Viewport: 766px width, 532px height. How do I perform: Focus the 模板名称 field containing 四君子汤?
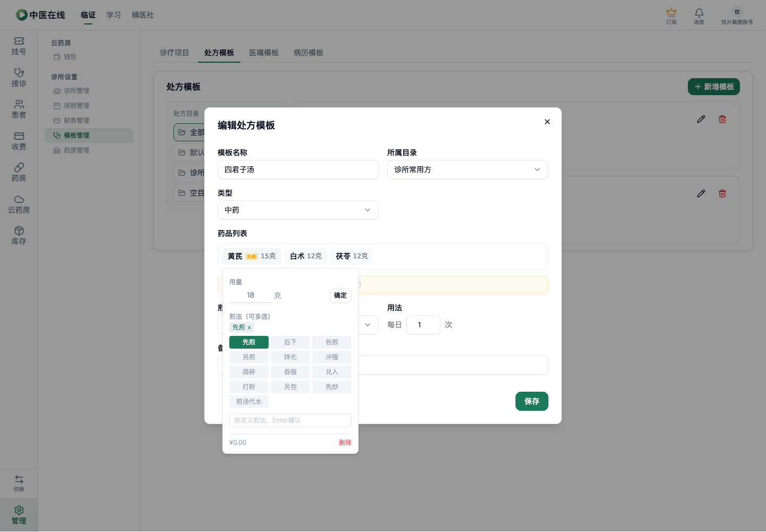[298, 170]
